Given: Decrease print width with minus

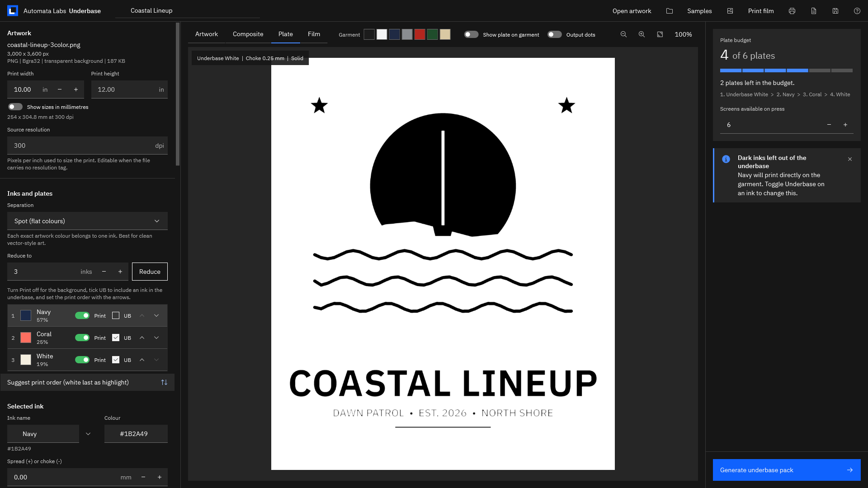Looking at the screenshot, I should click(60, 89).
